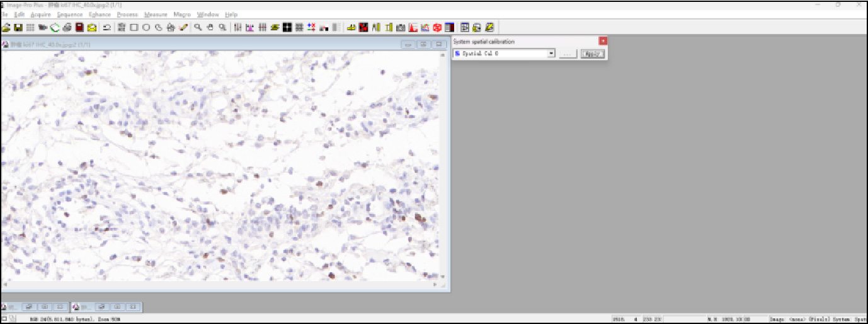Click the Open file toolbar icon
Viewport: 868px width, 324px height.
pyautogui.click(x=6, y=27)
